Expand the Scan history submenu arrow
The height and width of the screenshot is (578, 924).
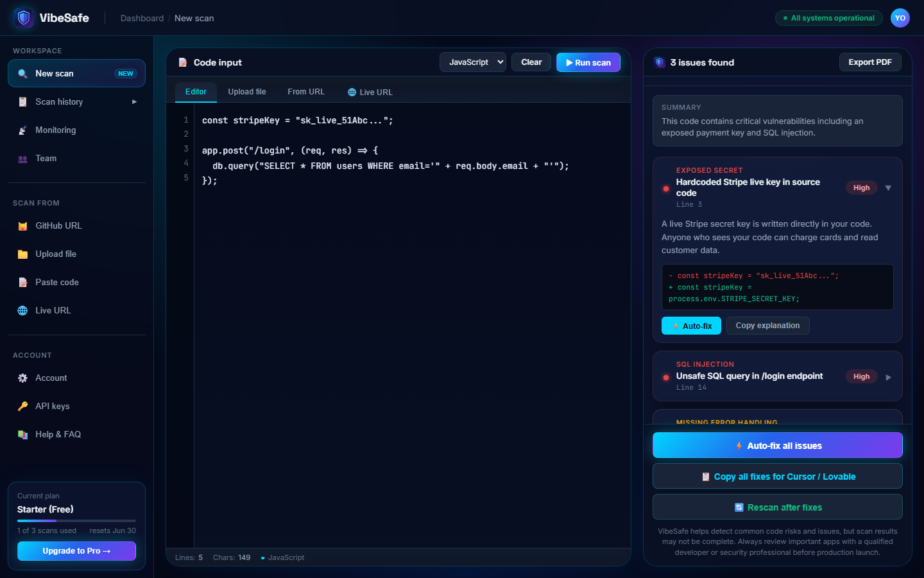coord(134,101)
